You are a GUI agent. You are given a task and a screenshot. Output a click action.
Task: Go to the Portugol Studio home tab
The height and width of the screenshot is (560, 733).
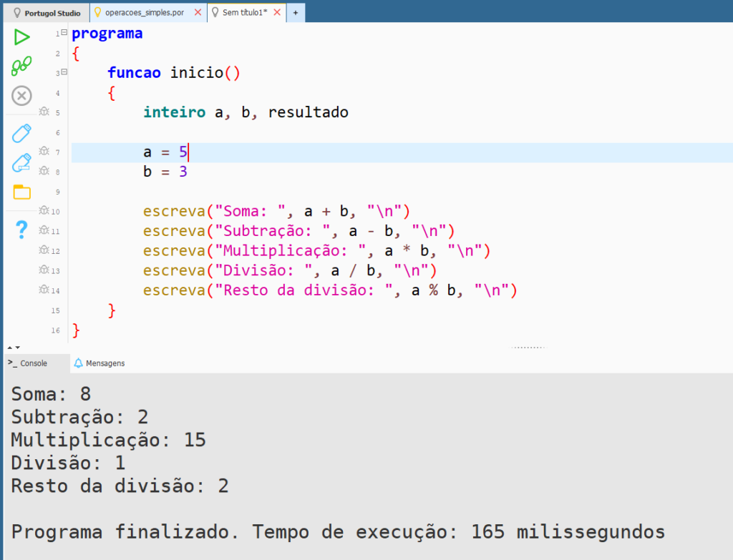click(47, 13)
